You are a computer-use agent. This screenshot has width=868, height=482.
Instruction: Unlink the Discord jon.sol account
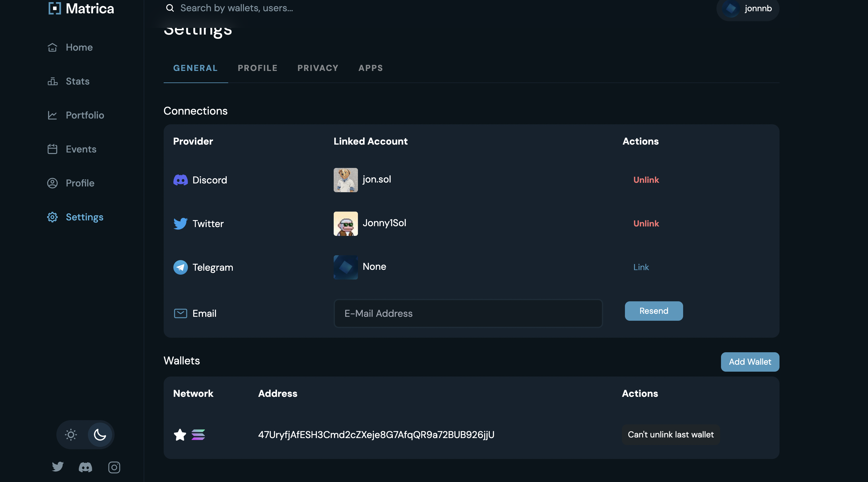pyautogui.click(x=646, y=180)
